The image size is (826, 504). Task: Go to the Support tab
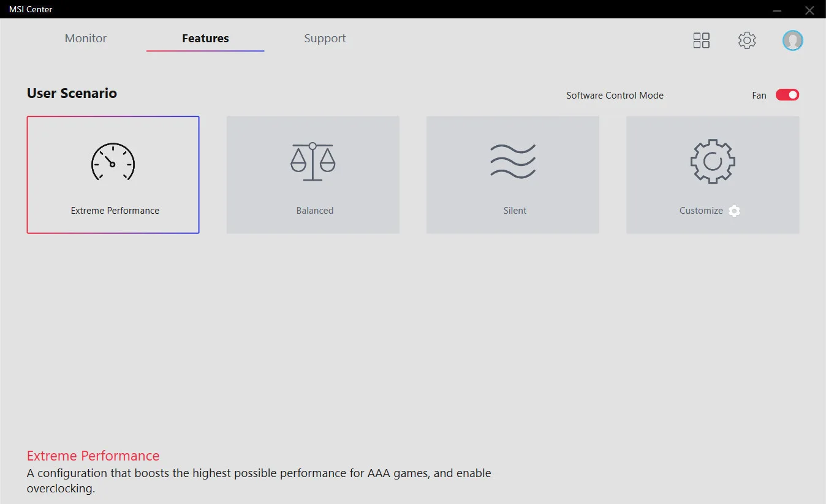point(325,39)
